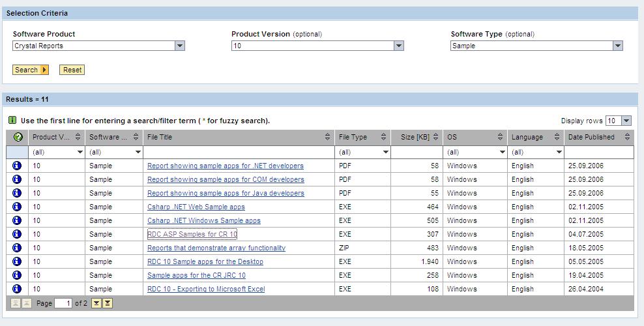Open Csharp .NET Web Sample apps link

click(x=196, y=207)
